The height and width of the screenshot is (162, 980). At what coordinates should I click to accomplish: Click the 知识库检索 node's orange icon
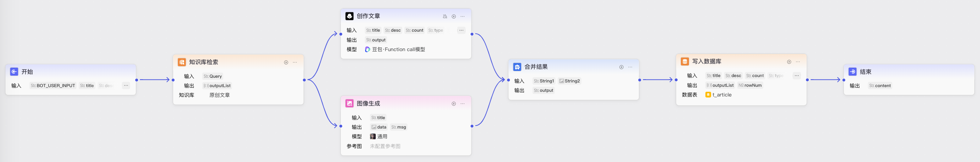click(182, 62)
